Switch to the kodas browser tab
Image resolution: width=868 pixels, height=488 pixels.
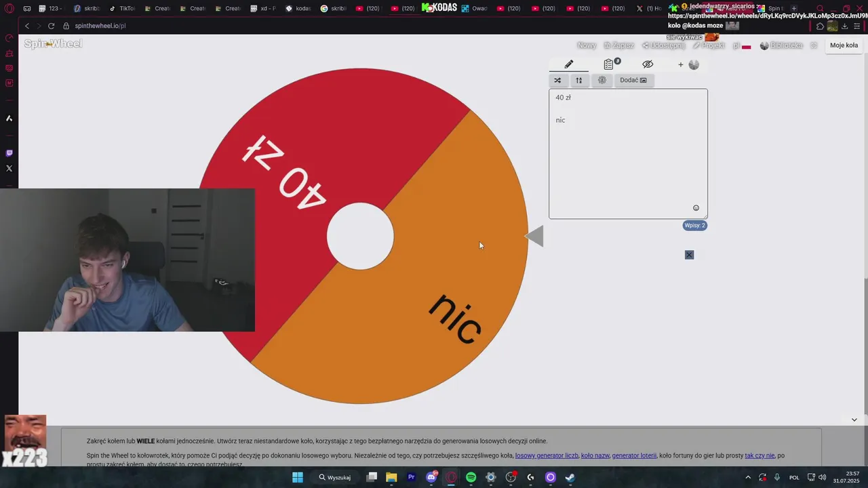(x=298, y=9)
